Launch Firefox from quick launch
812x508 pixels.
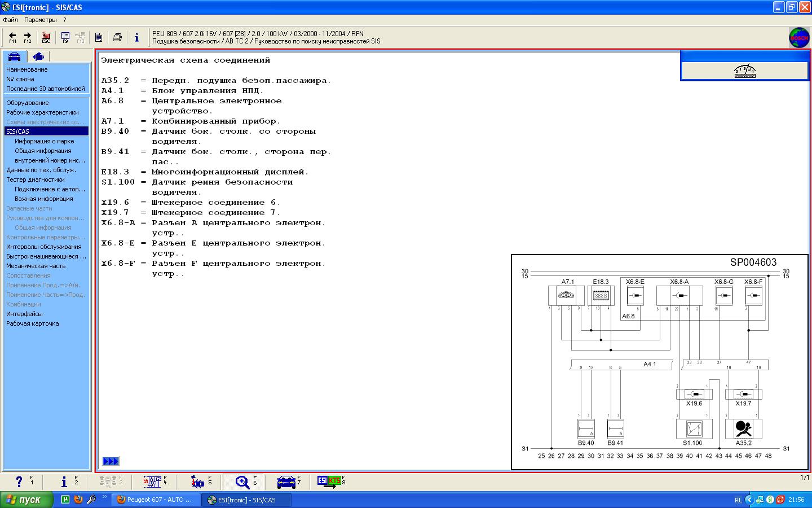coord(78,500)
